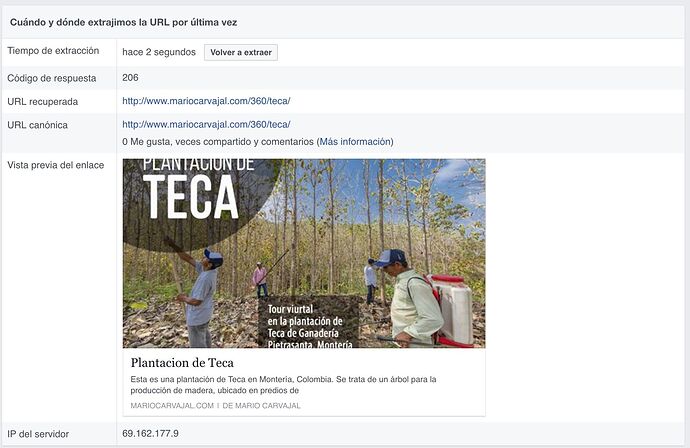Screen dimensions: 690x448
Task: Select the server IP 69.162.177.9
Action: point(150,433)
